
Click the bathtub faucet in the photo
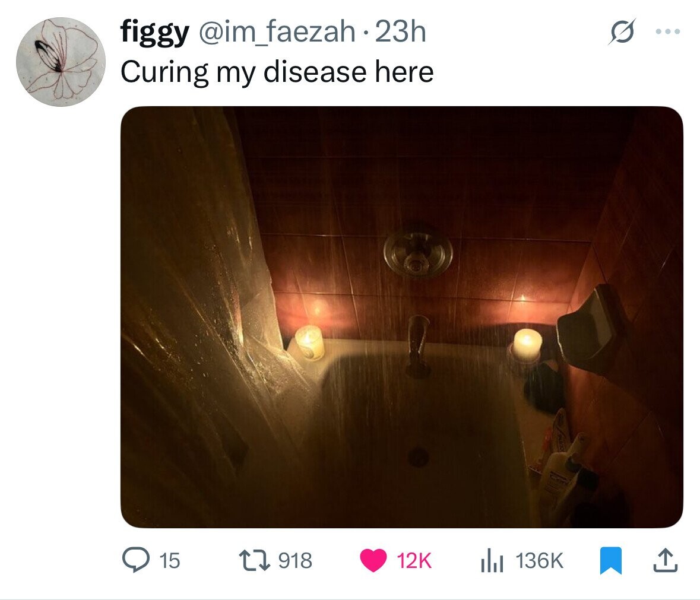click(417, 344)
